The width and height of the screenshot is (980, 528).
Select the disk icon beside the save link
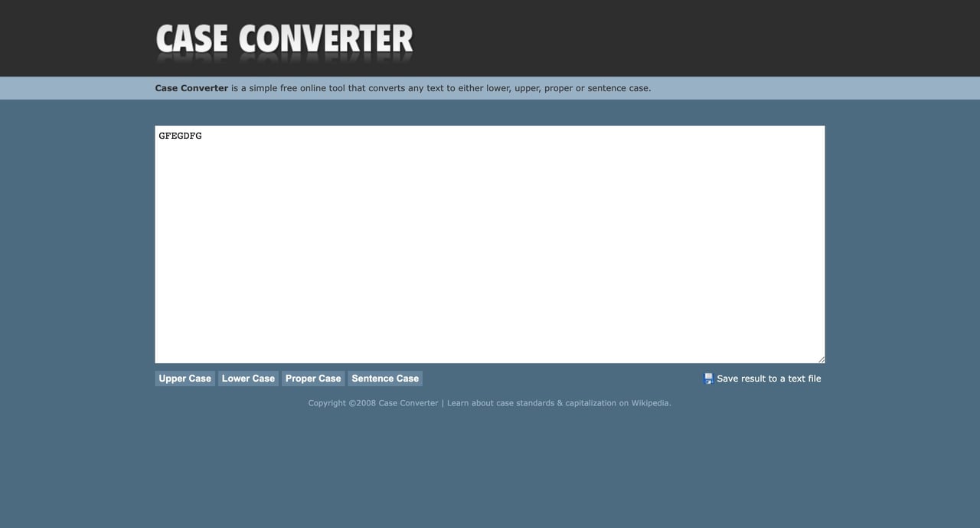[707, 377]
